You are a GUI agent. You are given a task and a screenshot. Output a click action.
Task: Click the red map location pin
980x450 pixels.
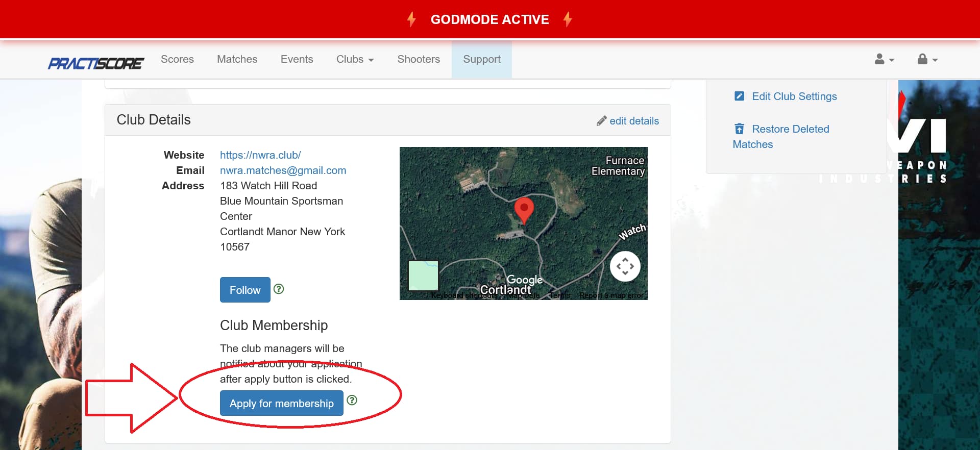[524, 209]
